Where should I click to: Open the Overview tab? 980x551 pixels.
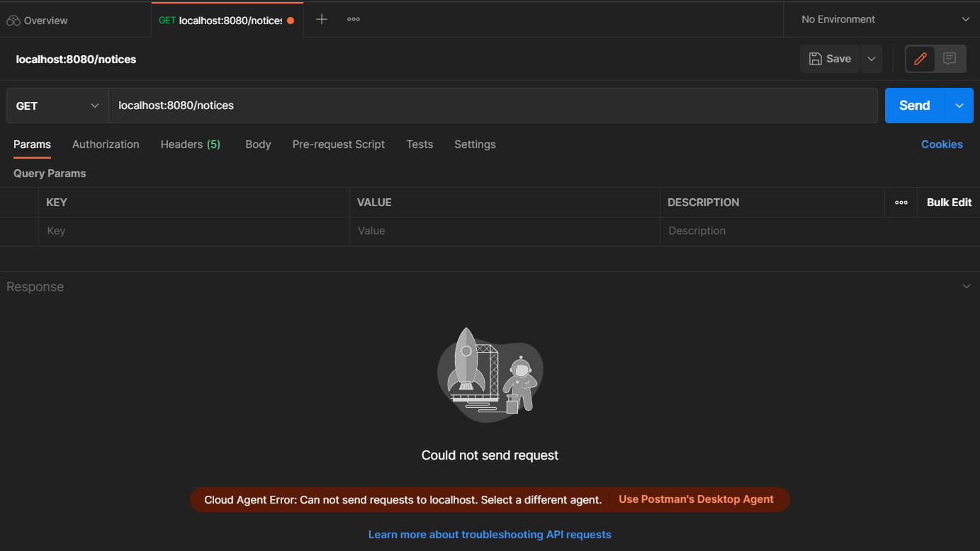click(x=38, y=21)
